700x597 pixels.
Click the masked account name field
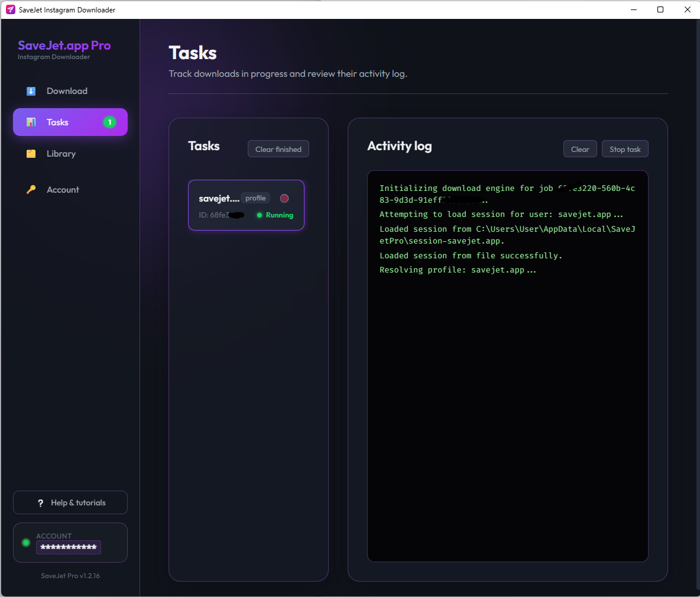[69, 547]
